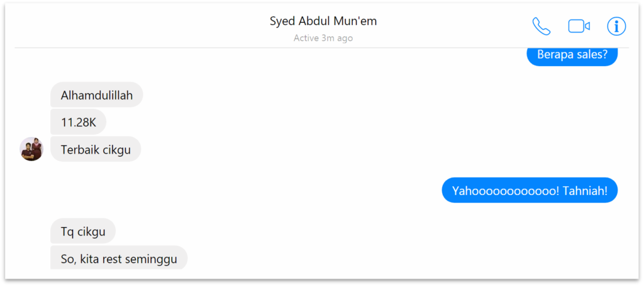This screenshot has height=287, width=644.
Task: Open conversation information with the info icon
Action: (616, 26)
